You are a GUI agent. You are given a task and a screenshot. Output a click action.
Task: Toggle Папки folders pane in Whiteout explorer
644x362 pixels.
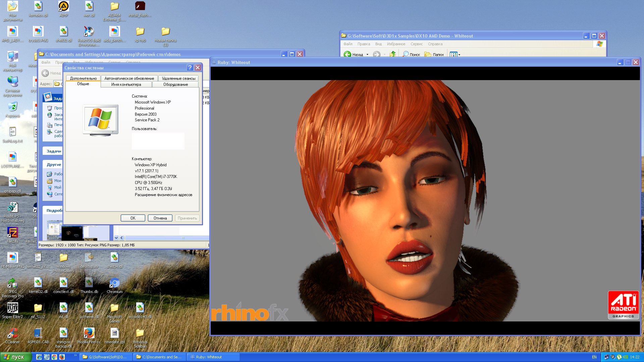click(434, 54)
